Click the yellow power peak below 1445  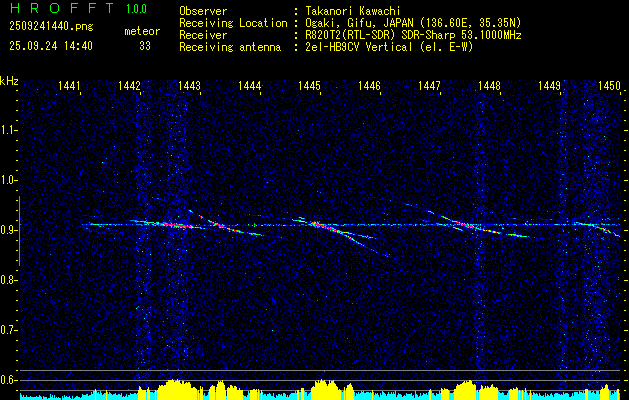[327, 389]
